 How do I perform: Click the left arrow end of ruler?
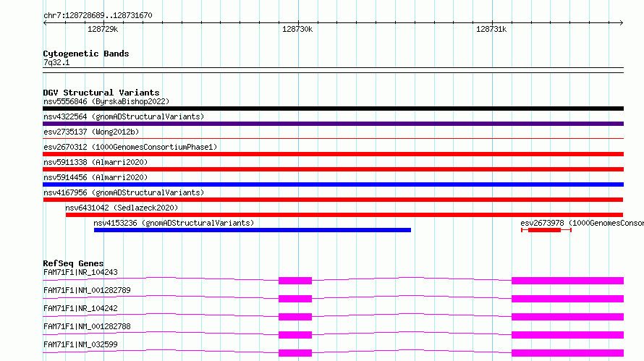[45, 23]
